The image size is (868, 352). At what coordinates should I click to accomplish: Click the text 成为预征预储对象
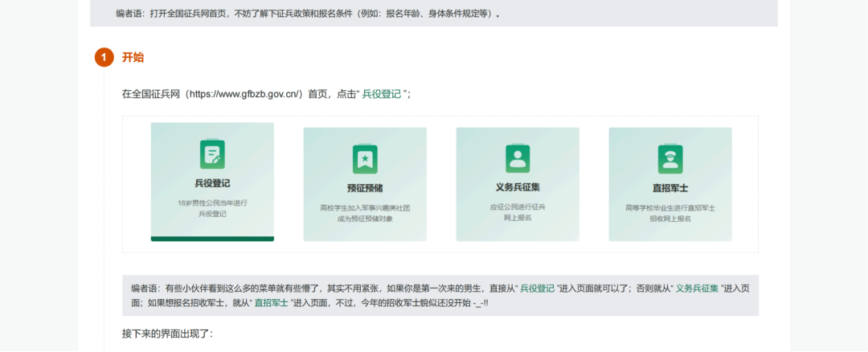pyautogui.click(x=365, y=219)
